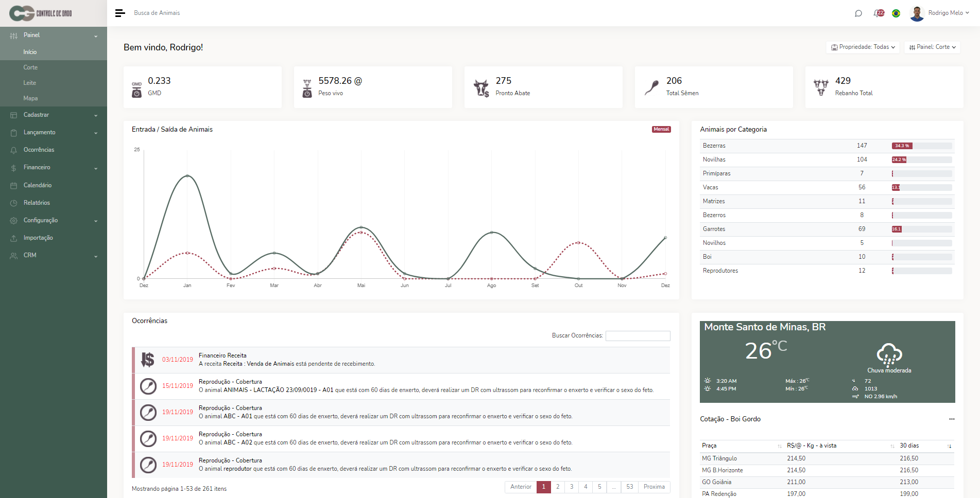The width and height of the screenshot is (980, 498).
Task: Click the Cadastrar sidebar icon
Action: tap(13, 115)
